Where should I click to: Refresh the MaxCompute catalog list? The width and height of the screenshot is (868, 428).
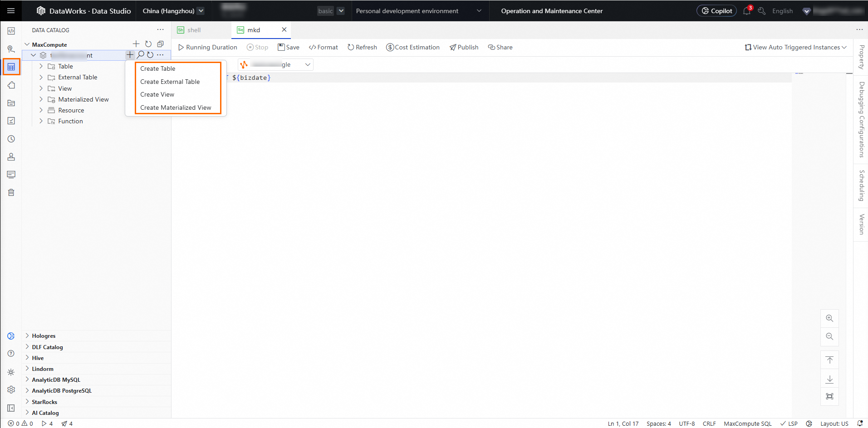click(148, 44)
